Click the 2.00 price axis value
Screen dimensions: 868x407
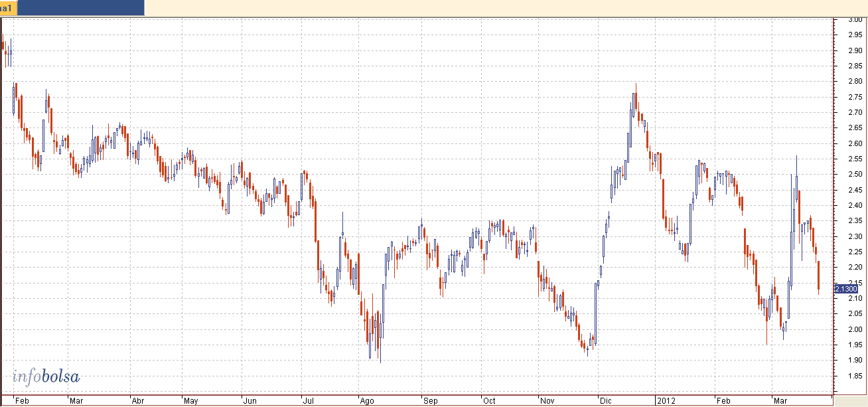click(855, 329)
